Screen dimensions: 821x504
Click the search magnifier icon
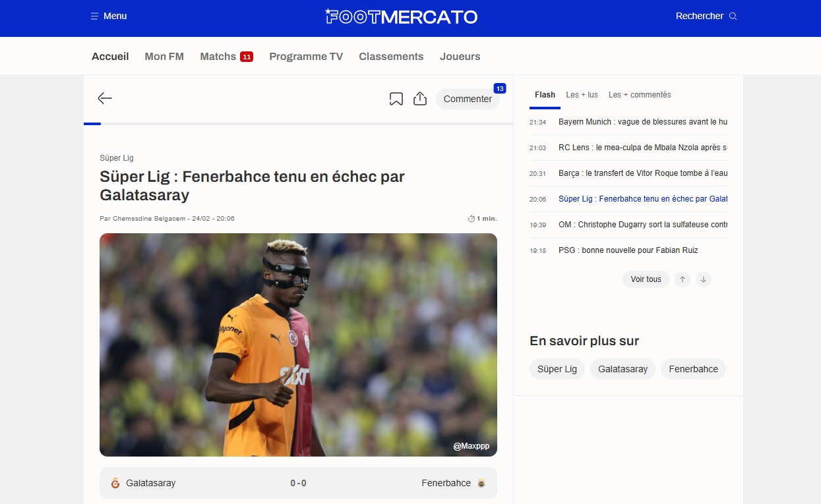click(733, 16)
